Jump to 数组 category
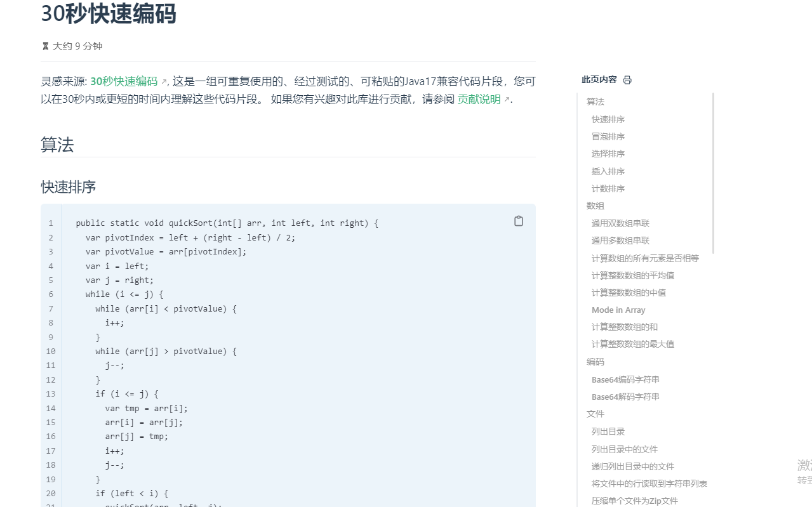812x507 pixels. point(596,206)
